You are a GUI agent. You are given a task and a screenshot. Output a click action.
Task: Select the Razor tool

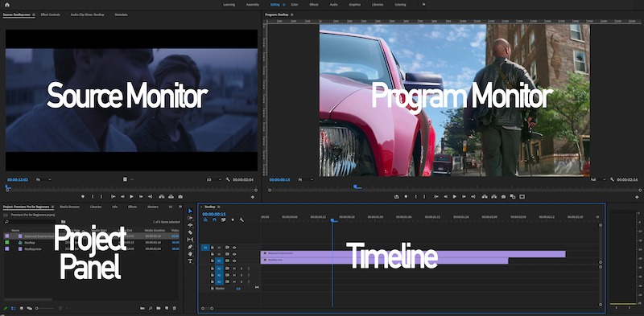pos(190,232)
